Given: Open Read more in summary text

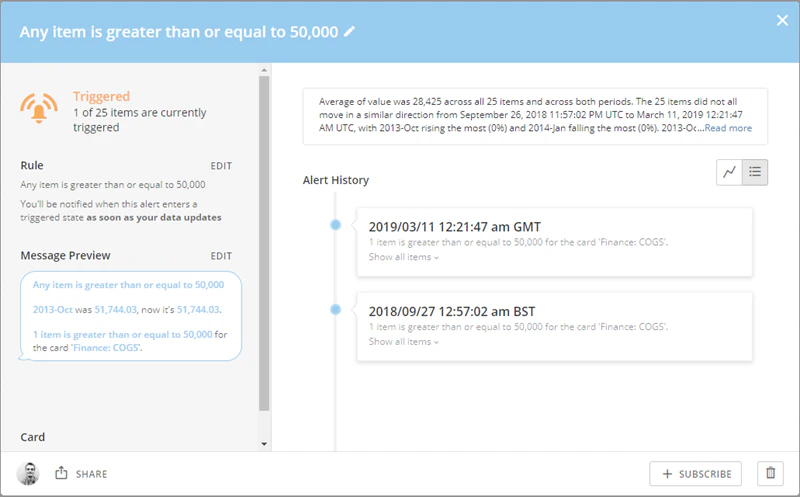Looking at the screenshot, I should pos(728,128).
